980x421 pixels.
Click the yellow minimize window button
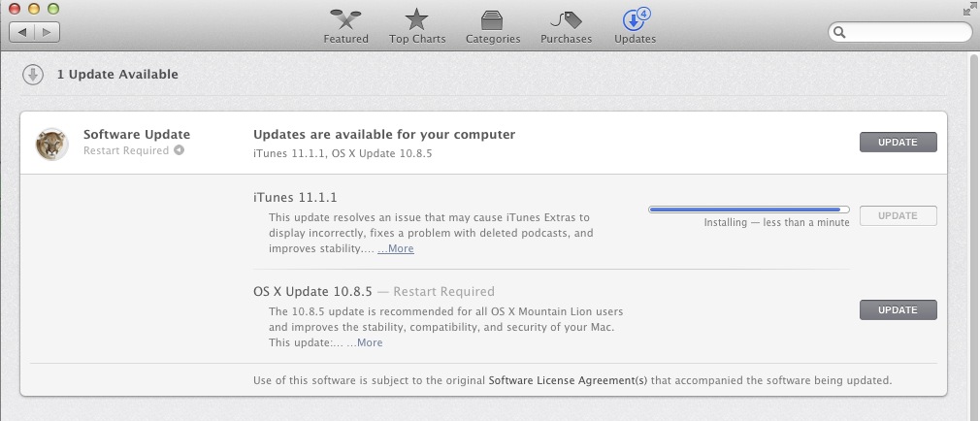[x=34, y=9]
